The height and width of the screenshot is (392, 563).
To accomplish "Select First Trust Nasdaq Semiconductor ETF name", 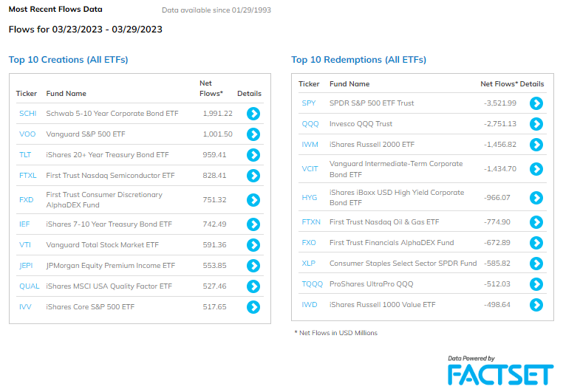I will (110, 176).
